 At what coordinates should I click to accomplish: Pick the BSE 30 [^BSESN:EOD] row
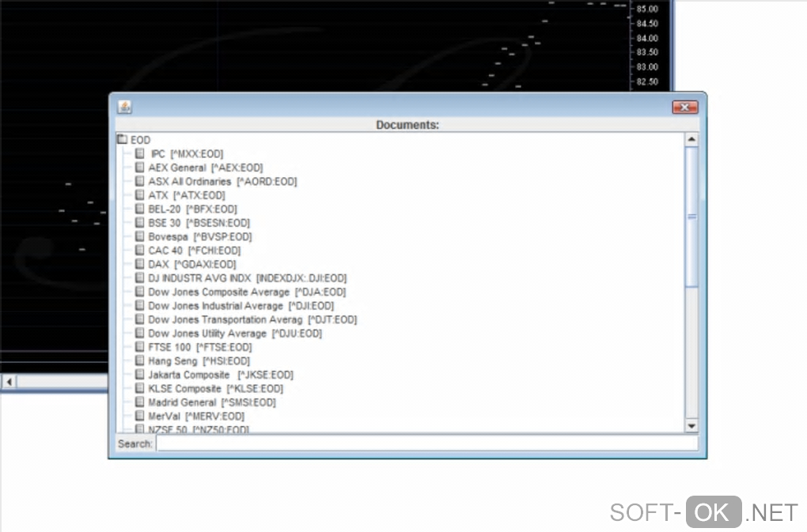pos(199,223)
